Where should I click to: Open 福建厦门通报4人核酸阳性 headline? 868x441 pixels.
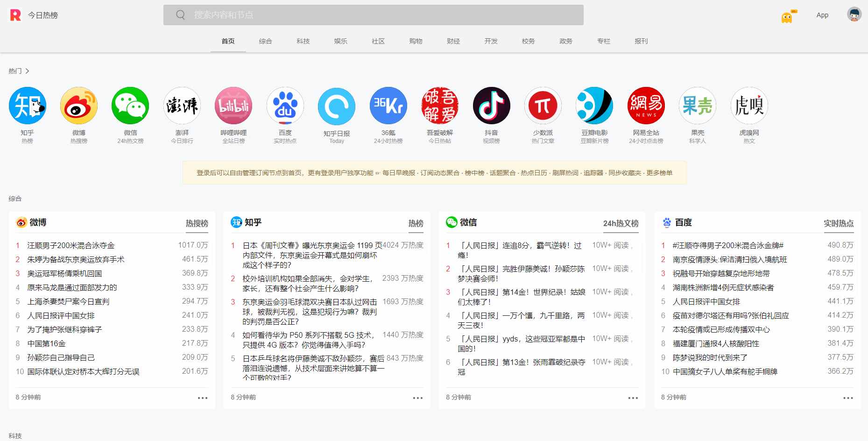click(716, 343)
